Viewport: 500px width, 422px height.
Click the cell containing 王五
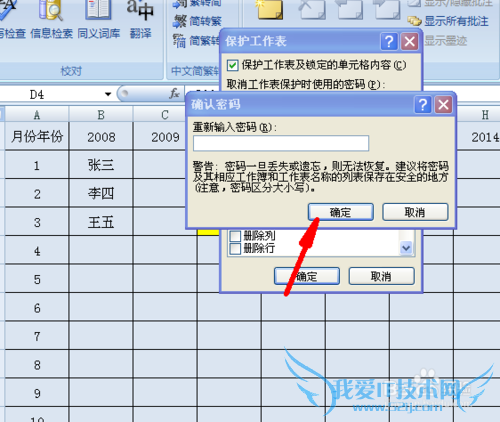[101, 222]
